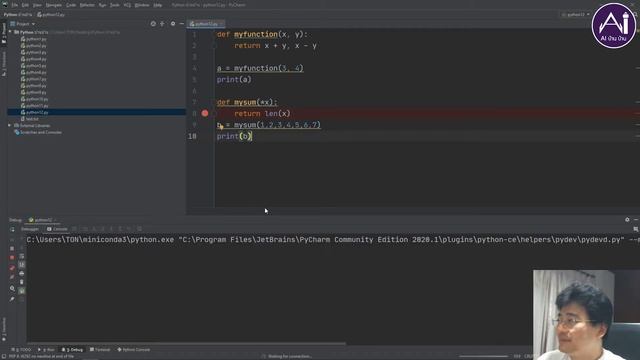Open the Code menu
This screenshot has width=640, height=360.
[71, 5]
